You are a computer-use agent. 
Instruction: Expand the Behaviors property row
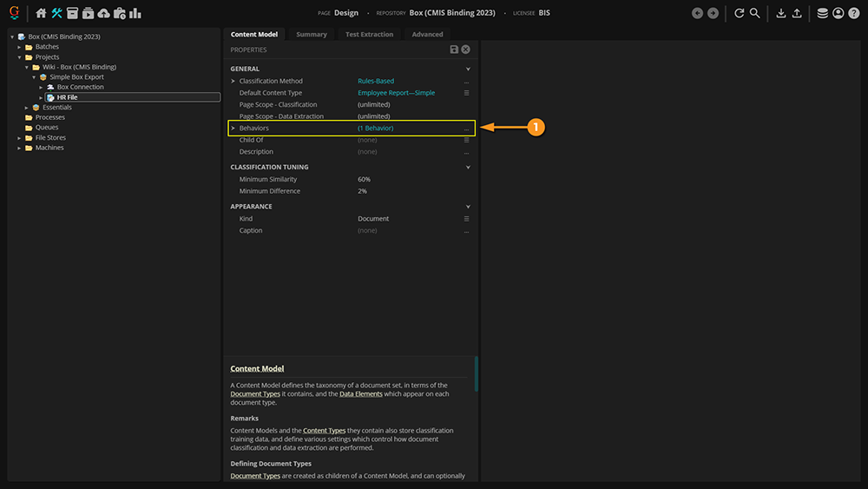[233, 129]
